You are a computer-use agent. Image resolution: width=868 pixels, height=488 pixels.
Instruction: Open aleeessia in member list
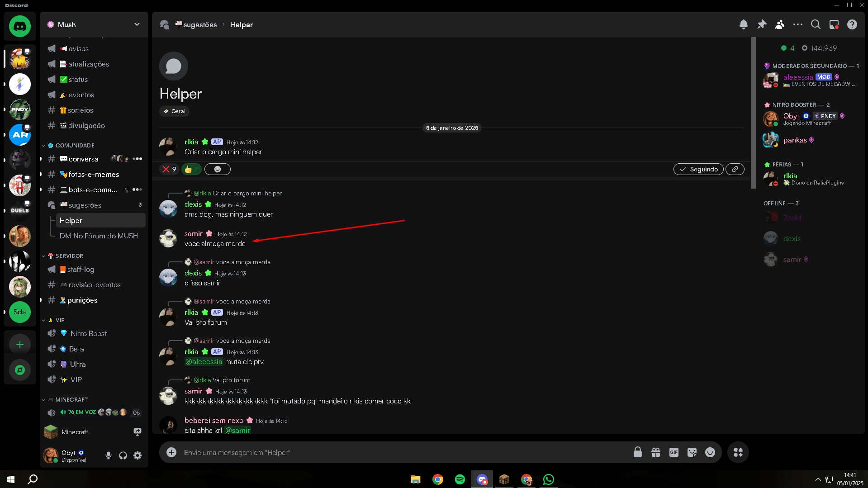pyautogui.click(x=811, y=81)
